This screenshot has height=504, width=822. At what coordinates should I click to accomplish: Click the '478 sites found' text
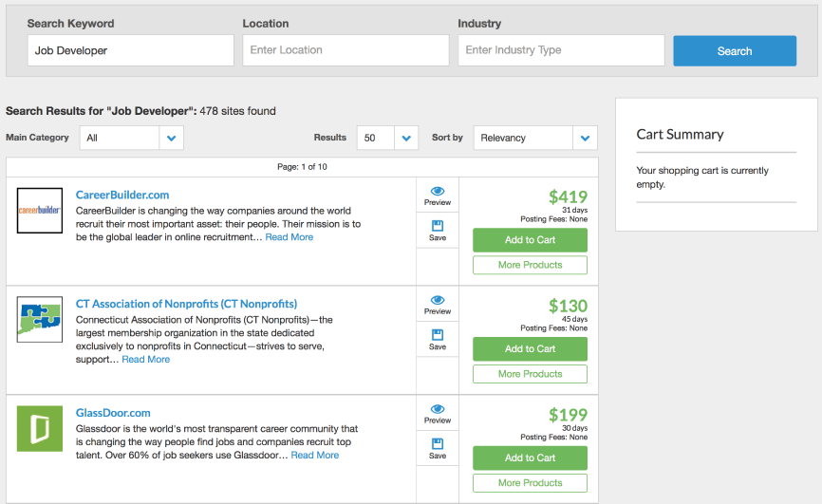[237, 111]
